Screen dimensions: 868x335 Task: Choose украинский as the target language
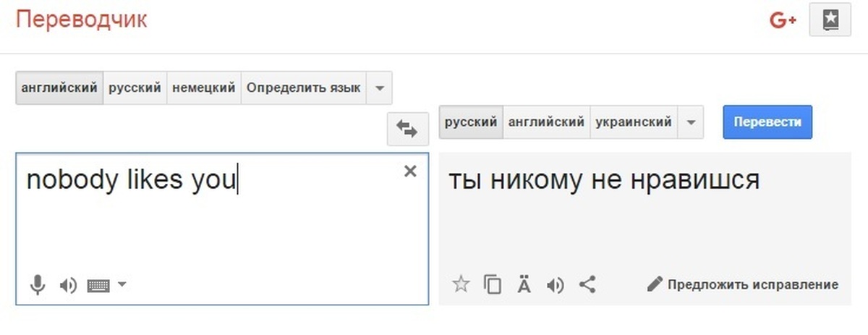click(634, 122)
